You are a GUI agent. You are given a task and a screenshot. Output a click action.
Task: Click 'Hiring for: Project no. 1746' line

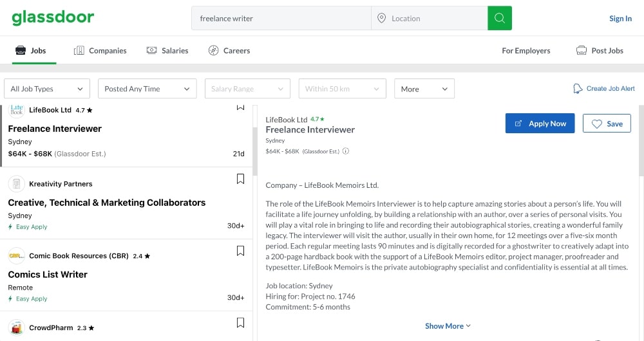tap(310, 296)
